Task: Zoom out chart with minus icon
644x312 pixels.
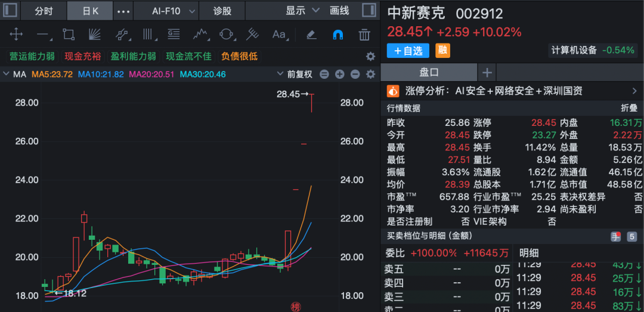Action: click(x=355, y=75)
